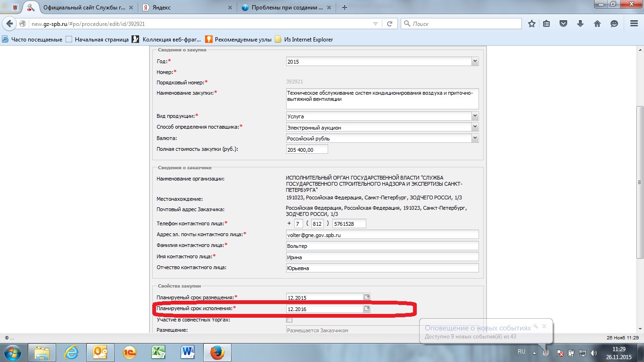Close the Проблемы при создании tab
The height and width of the screenshot is (362, 644).
(330, 8)
